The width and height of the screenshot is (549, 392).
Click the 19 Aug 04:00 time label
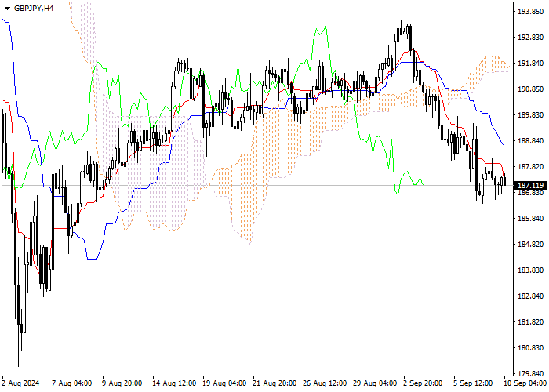[224, 383]
